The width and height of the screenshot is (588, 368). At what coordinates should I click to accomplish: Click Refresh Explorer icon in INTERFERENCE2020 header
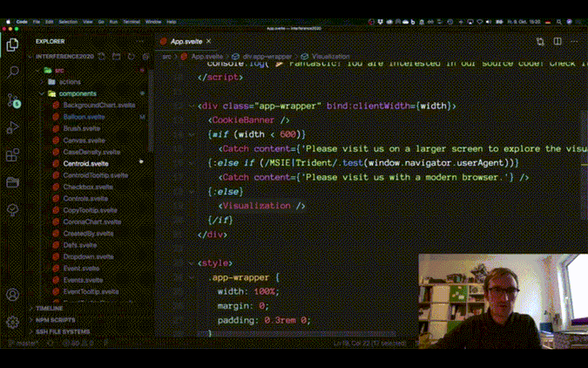coord(131,57)
